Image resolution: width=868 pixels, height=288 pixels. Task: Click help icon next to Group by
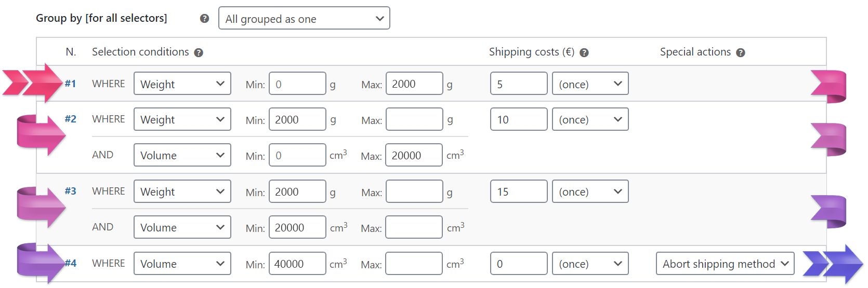pyautogui.click(x=204, y=19)
